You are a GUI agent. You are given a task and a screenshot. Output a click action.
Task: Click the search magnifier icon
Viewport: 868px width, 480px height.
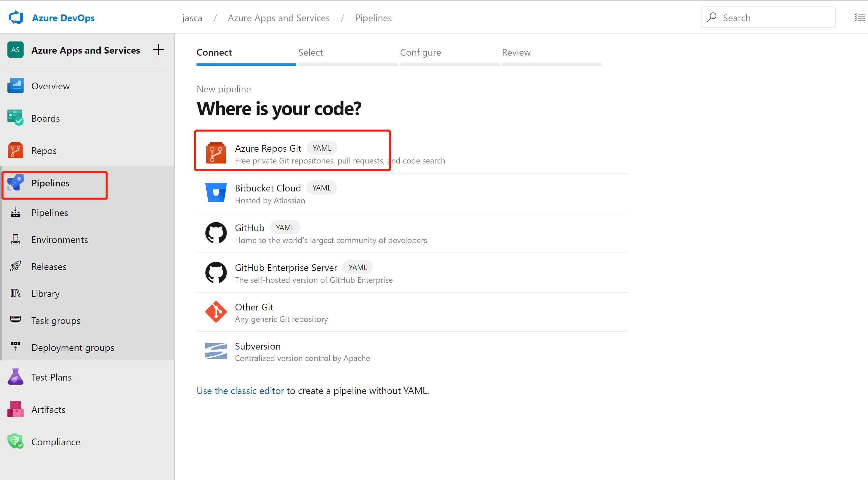tap(712, 17)
